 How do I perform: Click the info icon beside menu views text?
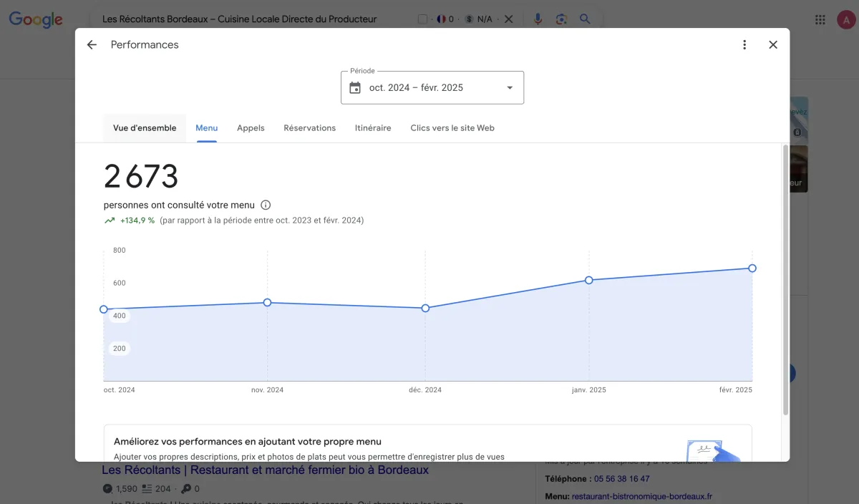coord(266,205)
